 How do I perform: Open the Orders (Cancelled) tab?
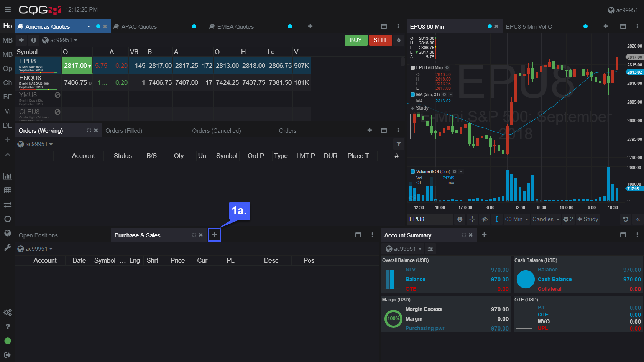(x=217, y=131)
